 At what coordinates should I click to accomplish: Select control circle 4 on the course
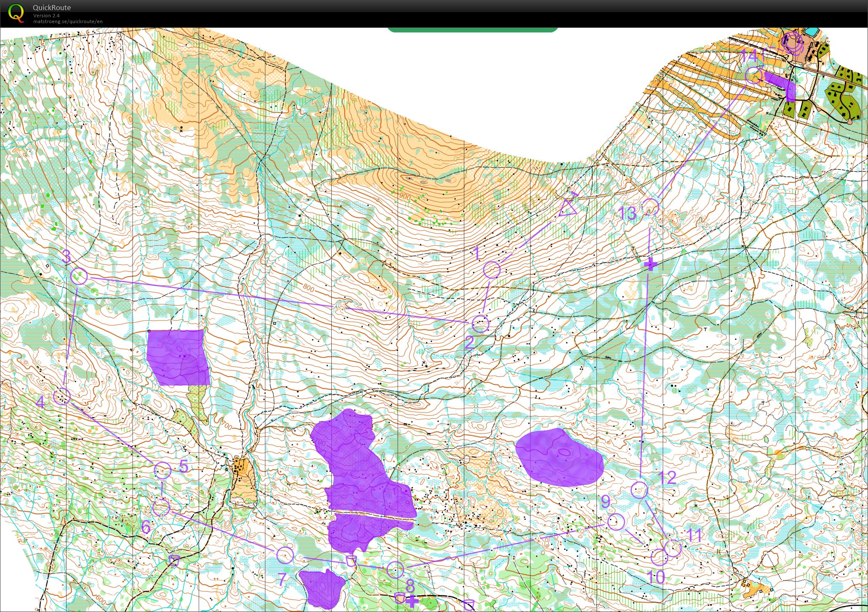62,396
